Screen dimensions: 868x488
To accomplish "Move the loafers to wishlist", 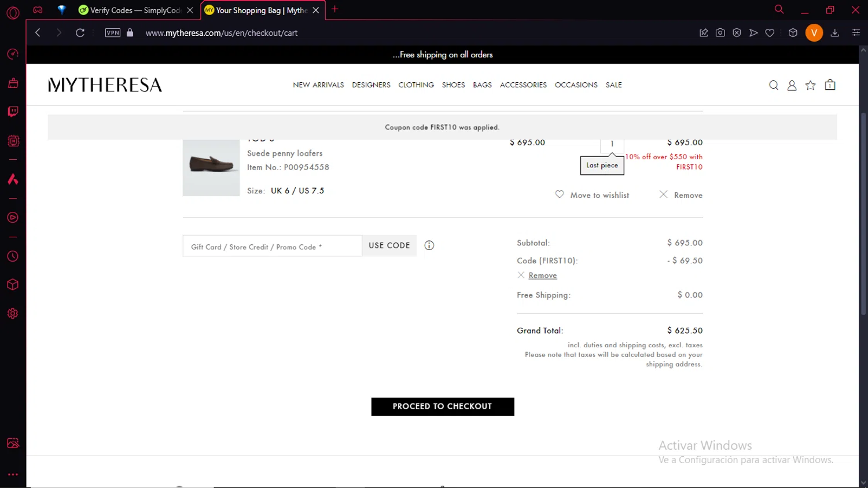I will [592, 195].
